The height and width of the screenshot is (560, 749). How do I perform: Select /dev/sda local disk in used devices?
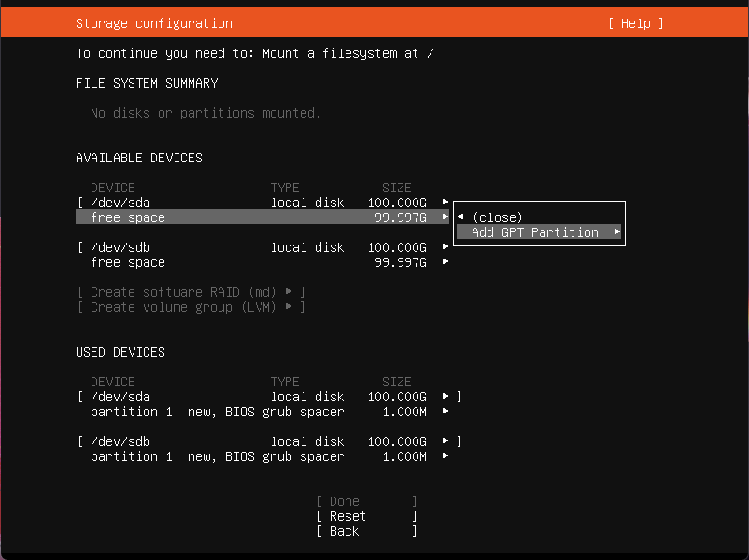point(269,397)
